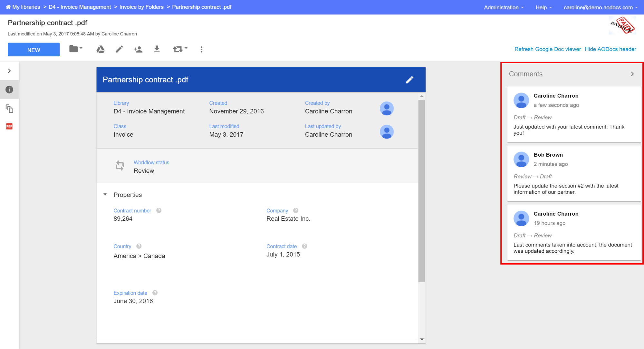This screenshot has width=644, height=349.
Task: Expand the left sidebar with chevron
Action: [x=9, y=71]
